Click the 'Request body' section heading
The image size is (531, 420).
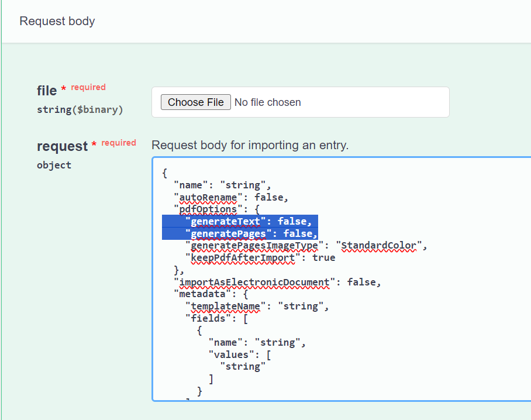point(57,21)
